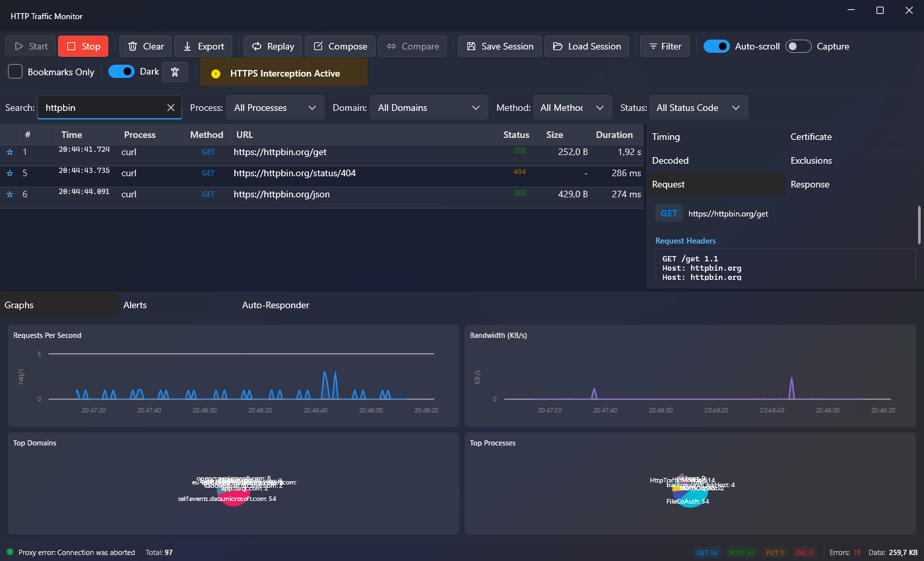Bookmark the httpbin.org/get request star
This screenshot has width=924, height=561.
pos(10,152)
